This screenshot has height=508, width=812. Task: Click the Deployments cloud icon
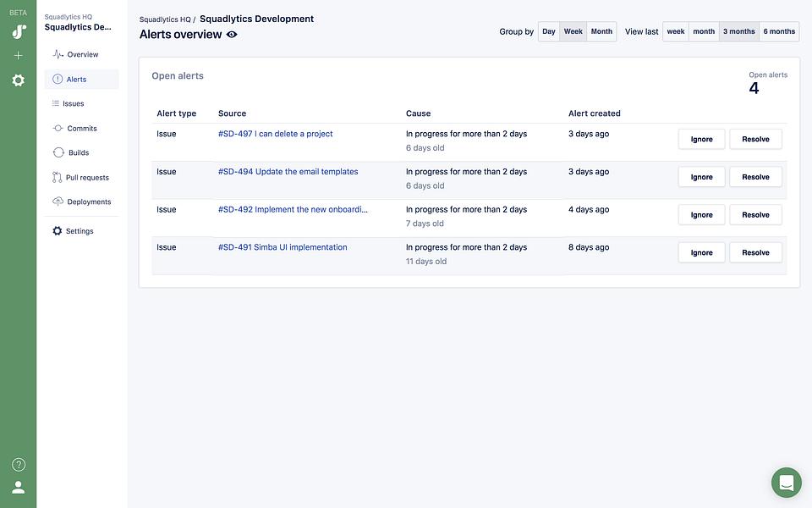click(58, 202)
